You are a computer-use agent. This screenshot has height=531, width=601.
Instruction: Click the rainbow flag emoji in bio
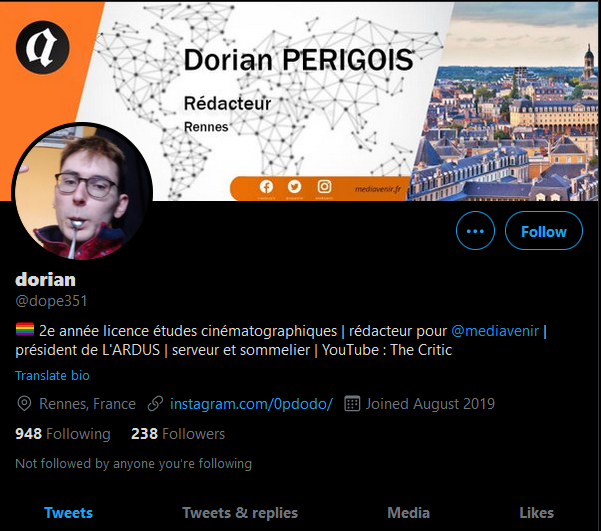tap(25, 330)
